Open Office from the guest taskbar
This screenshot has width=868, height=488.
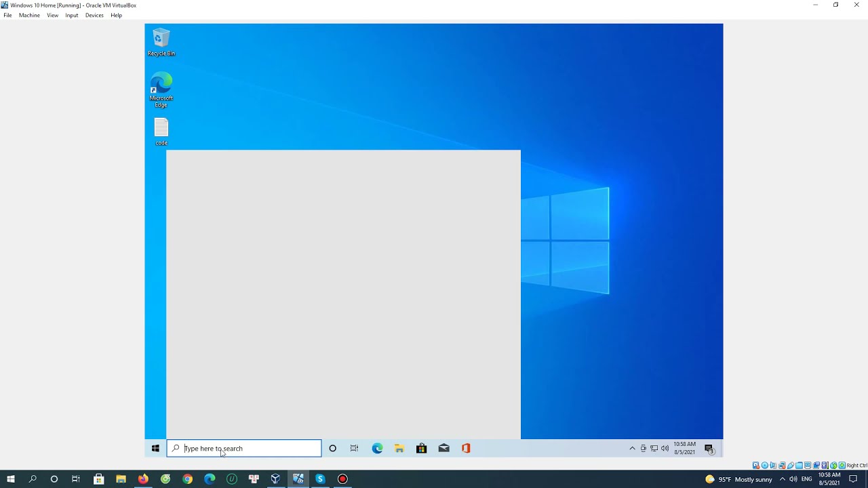pos(466,448)
